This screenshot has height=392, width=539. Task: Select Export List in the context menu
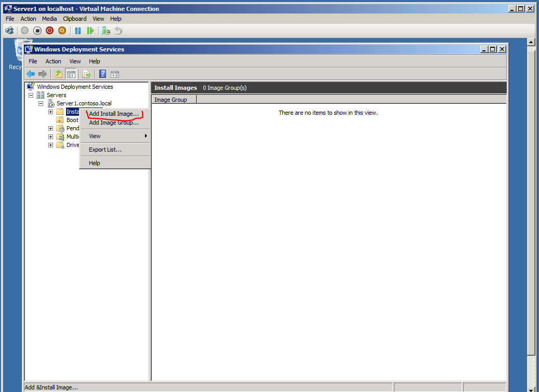[115, 150]
